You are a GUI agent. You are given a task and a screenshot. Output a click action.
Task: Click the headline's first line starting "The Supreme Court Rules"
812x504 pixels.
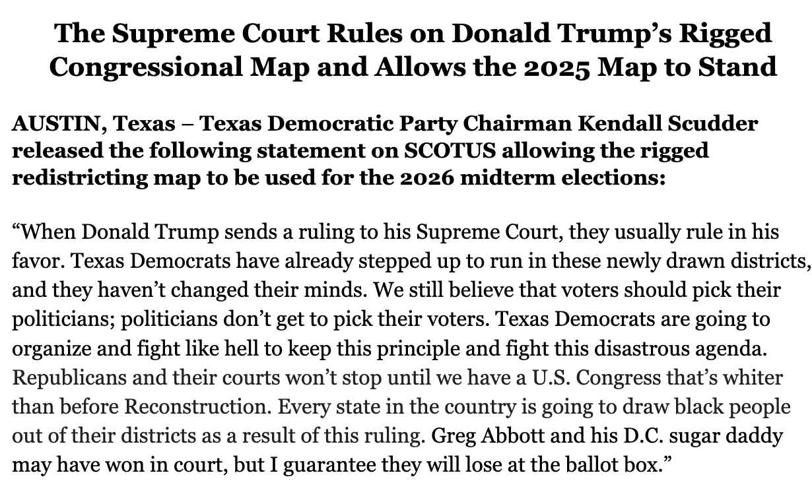click(x=413, y=34)
